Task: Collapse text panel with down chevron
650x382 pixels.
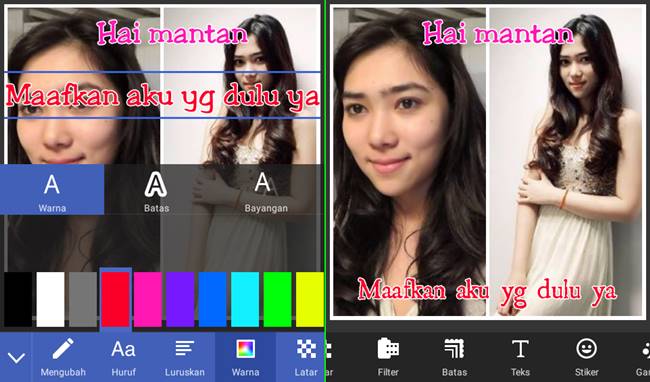Action: coord(16,357)
